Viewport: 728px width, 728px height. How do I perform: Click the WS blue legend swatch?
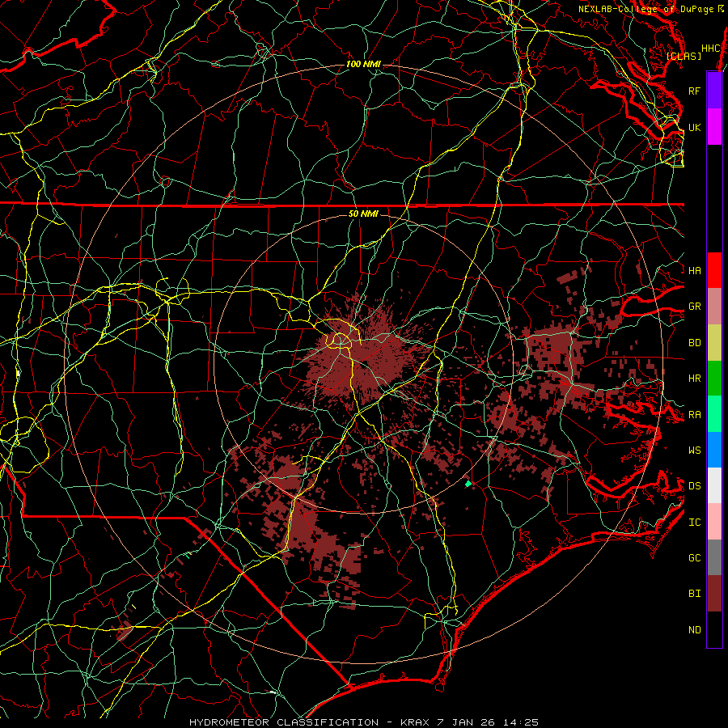714,450
